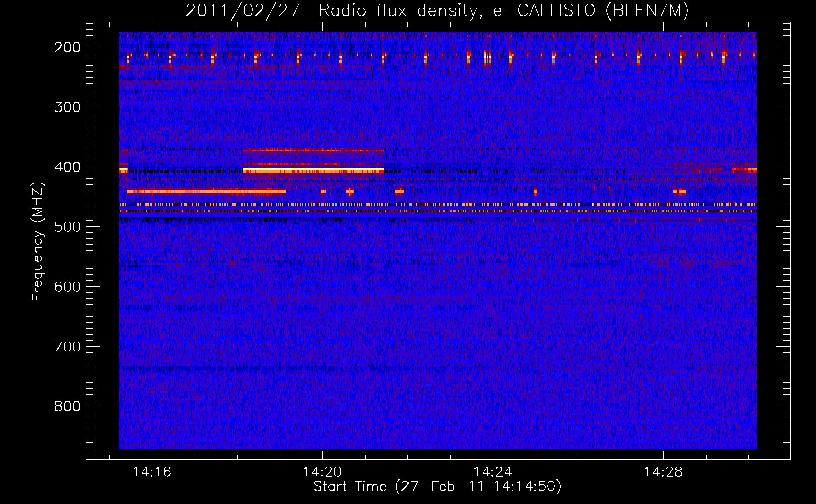
Task: Click the 400 frequency tick label
Action: click(x=67, y=167)
